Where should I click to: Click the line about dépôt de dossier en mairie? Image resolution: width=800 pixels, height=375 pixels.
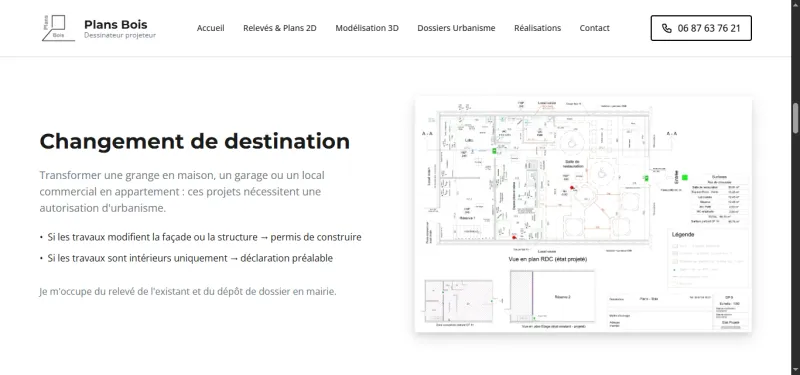click(188, 292)
